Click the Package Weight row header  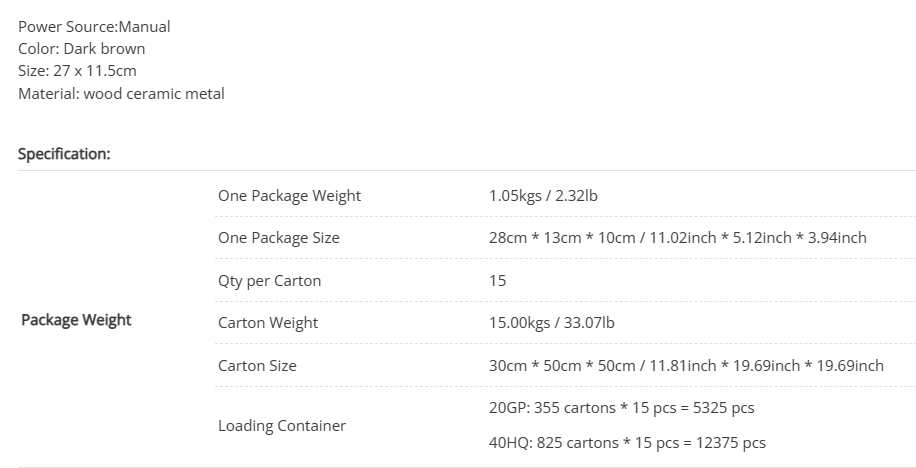click(76, 320)
